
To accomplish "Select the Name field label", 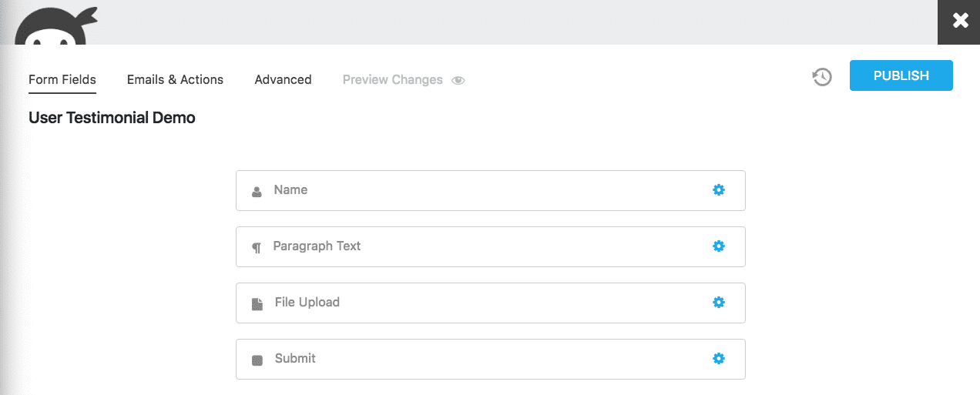I will click(290, 190).
